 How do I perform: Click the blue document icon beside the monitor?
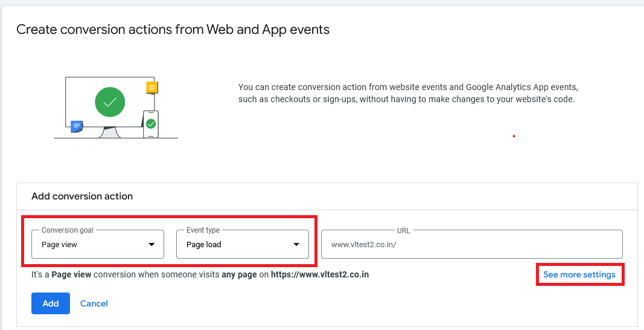pos(76,126)
